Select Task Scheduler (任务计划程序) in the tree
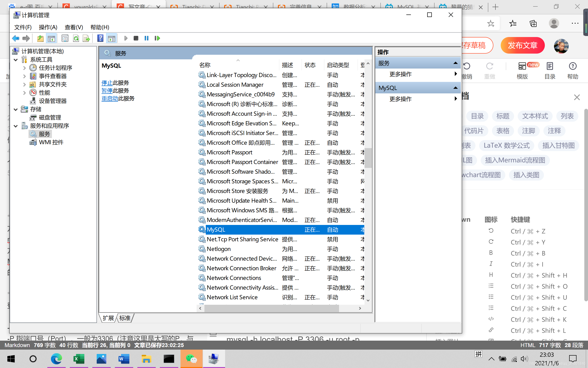The image size is (588, 368). 55,68
